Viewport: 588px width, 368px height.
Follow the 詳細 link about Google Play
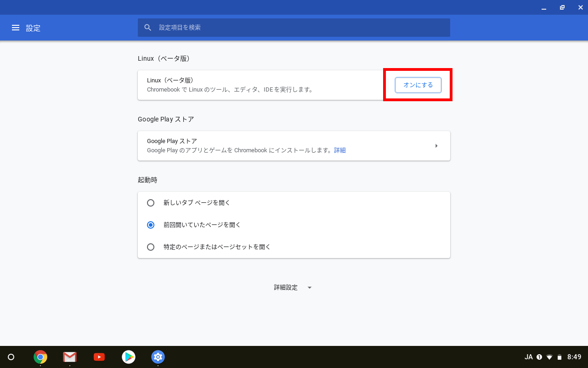click(340, 150)
